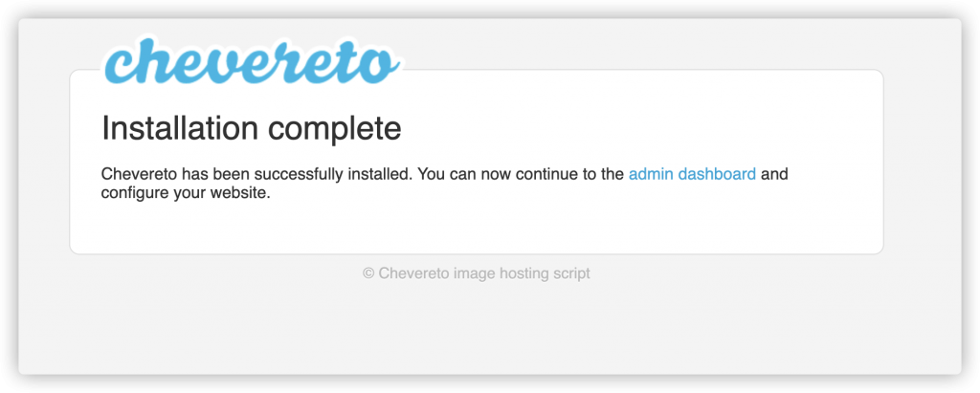Click the word "website." ending the paragraph

243,194
